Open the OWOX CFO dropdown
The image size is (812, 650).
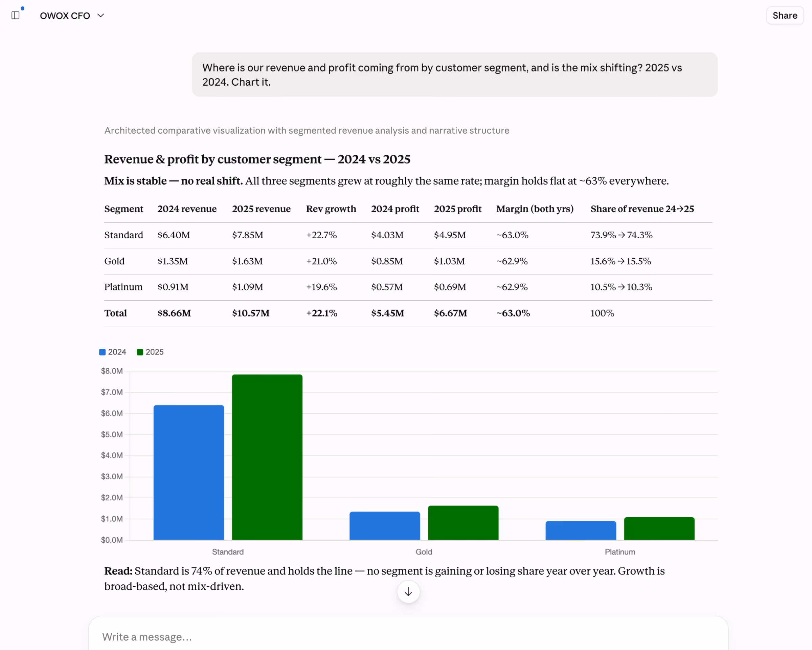pyautogui.click(x=72, y=16)
